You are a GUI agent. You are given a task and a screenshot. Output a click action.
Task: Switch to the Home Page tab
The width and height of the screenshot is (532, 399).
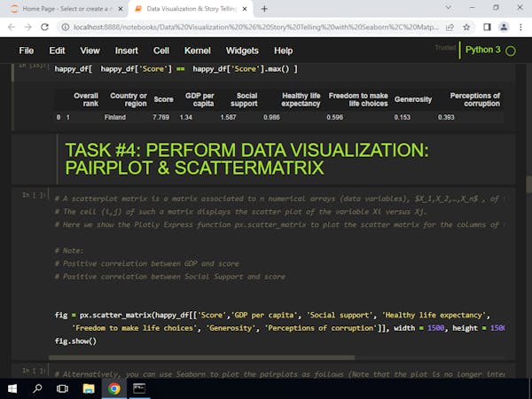[65, 9]
